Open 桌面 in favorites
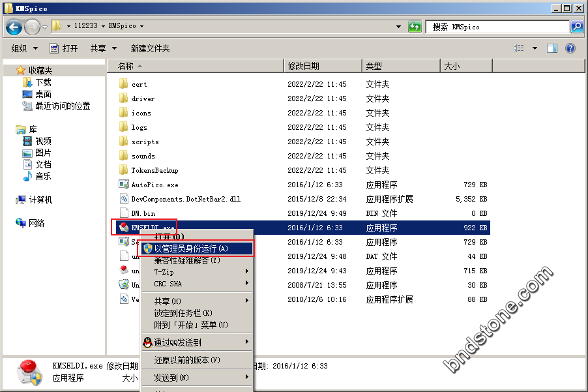The height and width of the screenshot is (392, 588). point(43,94)
